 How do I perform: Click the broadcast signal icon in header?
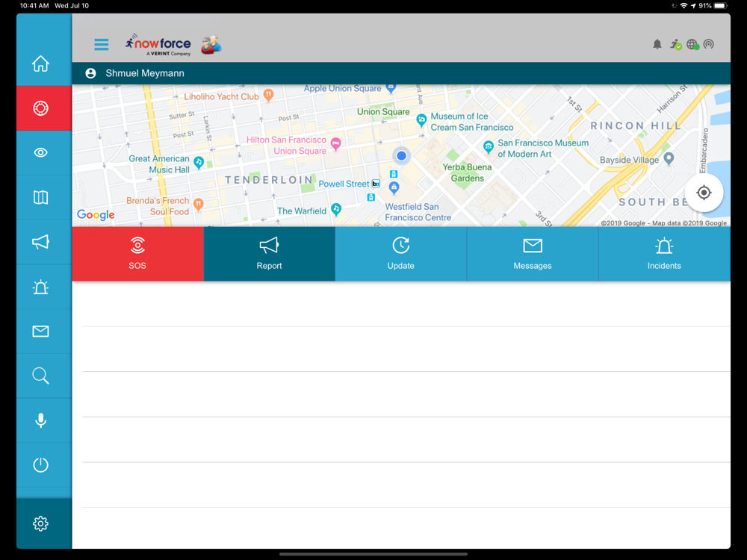click(709, 44)
